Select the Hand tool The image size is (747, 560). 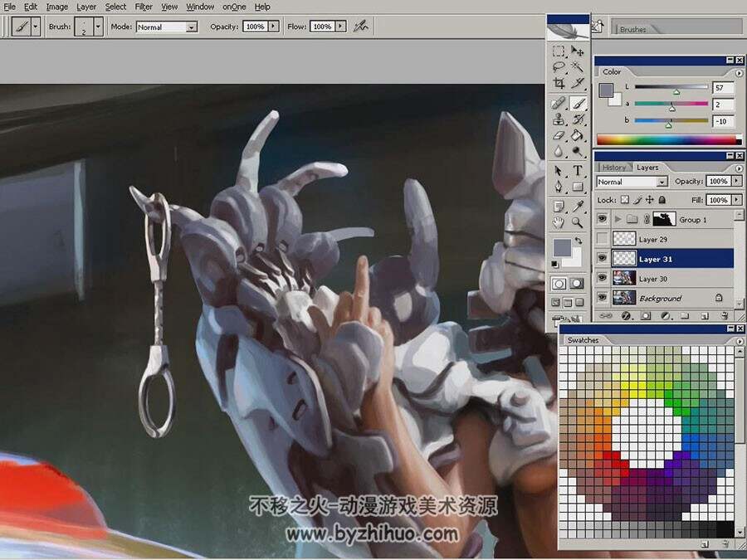[559, 222]
